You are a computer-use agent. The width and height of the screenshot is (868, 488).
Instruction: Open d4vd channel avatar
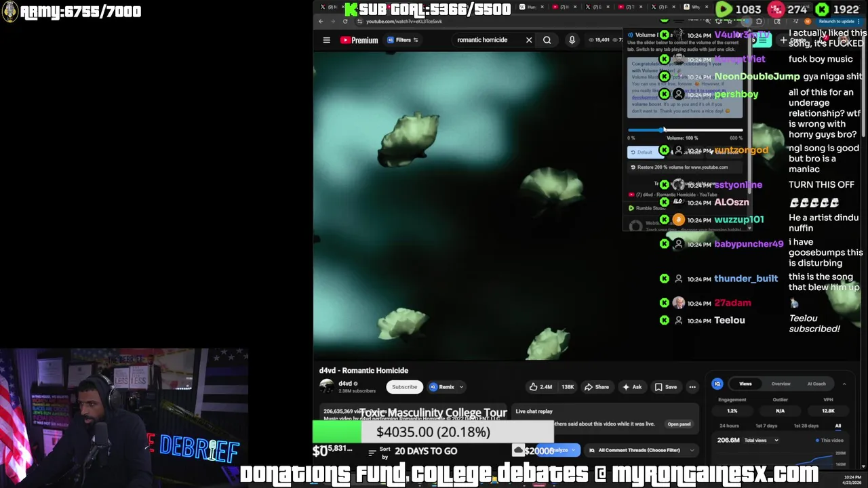pos(327,386)
